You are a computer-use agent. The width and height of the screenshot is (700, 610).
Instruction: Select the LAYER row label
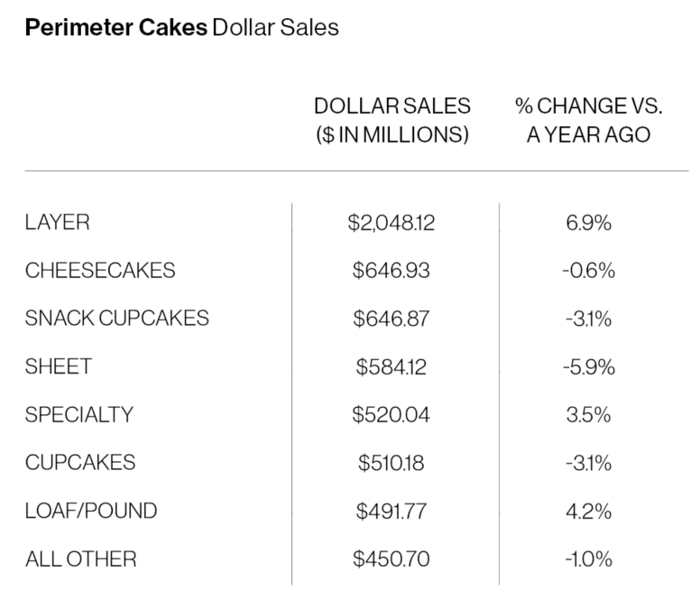[x=58, y=222]
